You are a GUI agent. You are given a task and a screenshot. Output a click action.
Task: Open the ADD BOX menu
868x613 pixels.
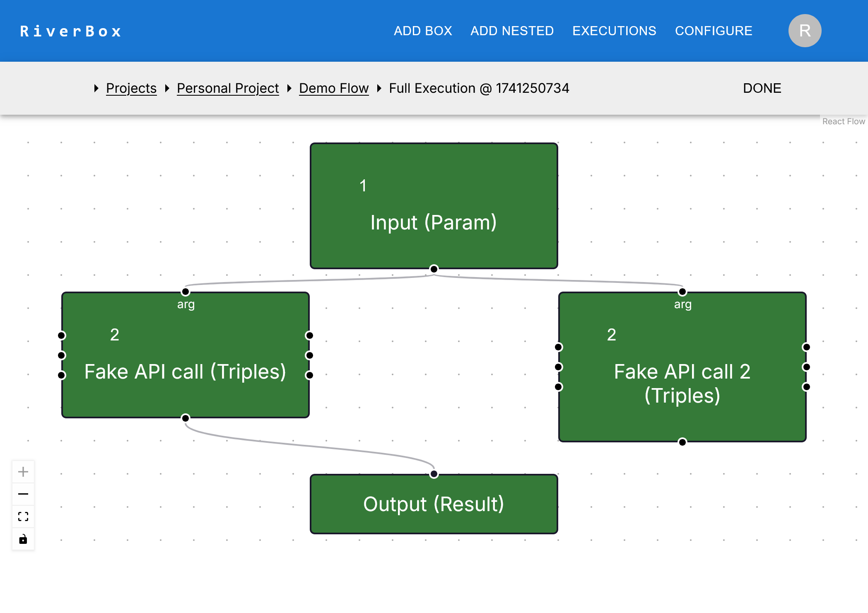pos(422,30)
